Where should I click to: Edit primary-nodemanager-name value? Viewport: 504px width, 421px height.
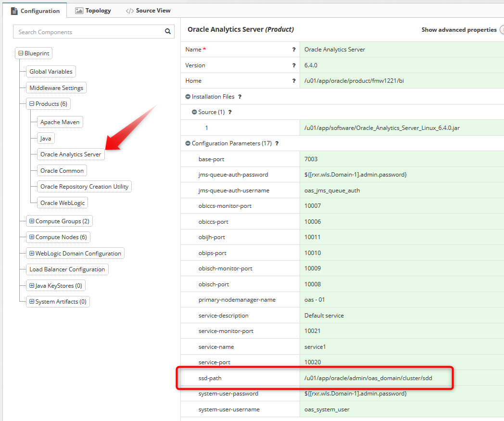pos(402,300)
